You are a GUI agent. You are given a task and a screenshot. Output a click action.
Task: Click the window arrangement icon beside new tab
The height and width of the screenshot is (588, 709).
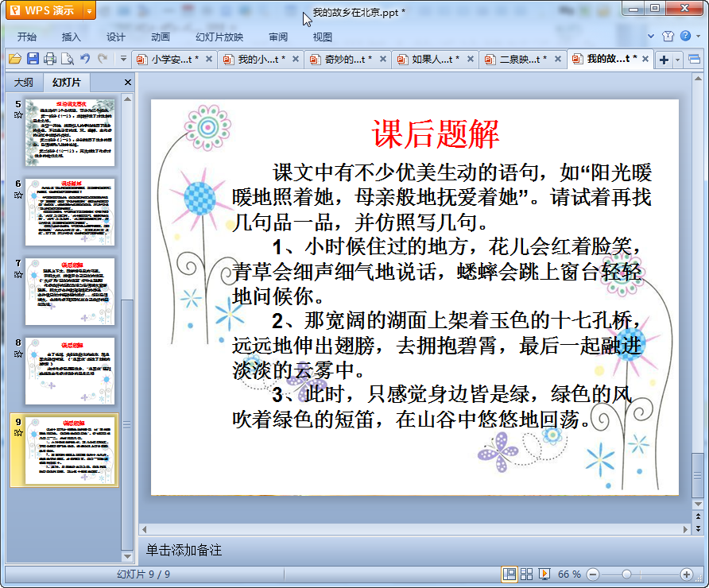click(694, 60)
